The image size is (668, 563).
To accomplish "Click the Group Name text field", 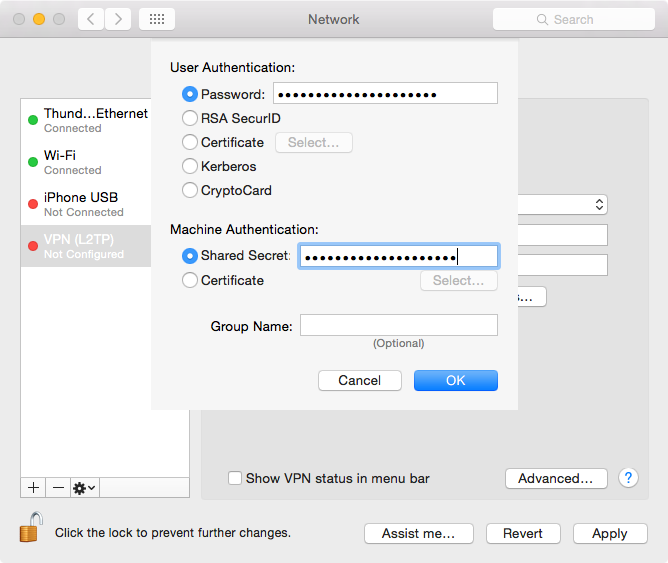I will click(398, 325).
